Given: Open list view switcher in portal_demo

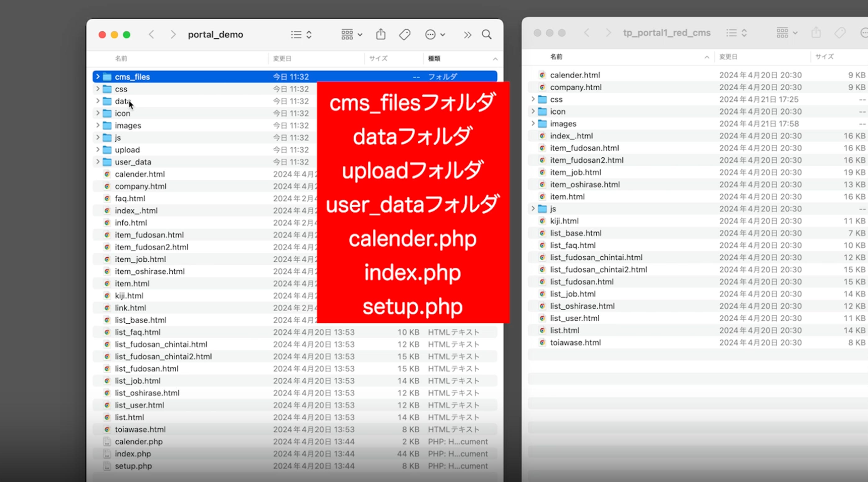Looking at the screenshot, I should 301,34.
